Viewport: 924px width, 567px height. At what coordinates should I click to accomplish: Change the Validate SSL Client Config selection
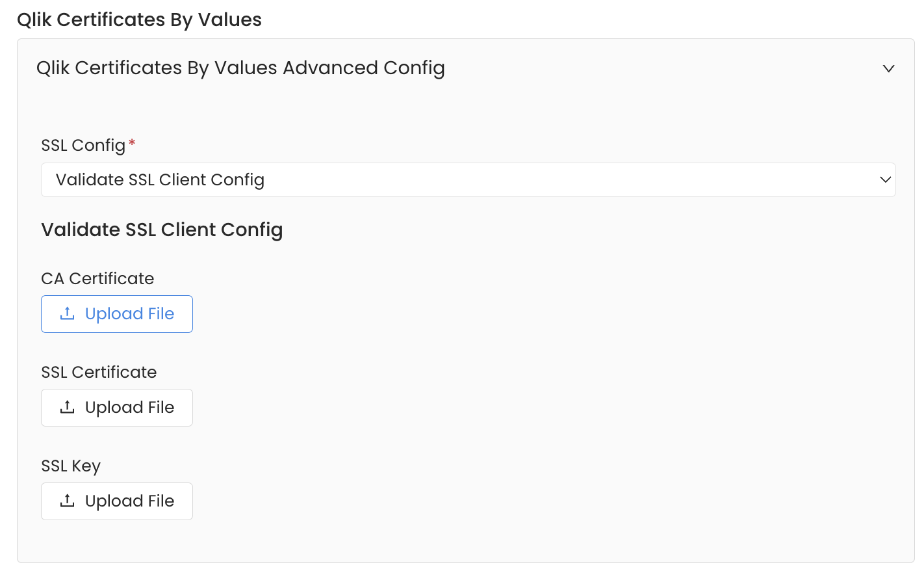tap(468, 179)
